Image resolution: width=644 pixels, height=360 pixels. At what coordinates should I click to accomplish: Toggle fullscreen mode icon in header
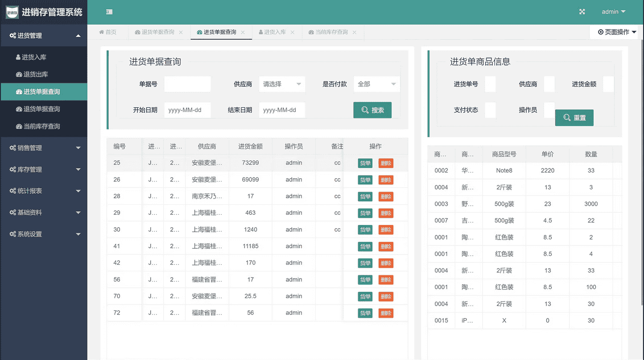582,12
